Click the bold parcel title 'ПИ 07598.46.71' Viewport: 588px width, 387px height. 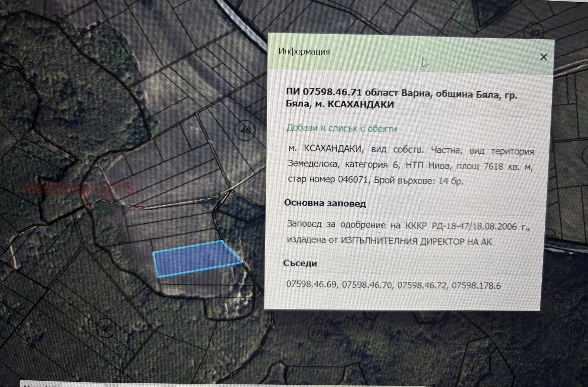pos(323,92)
